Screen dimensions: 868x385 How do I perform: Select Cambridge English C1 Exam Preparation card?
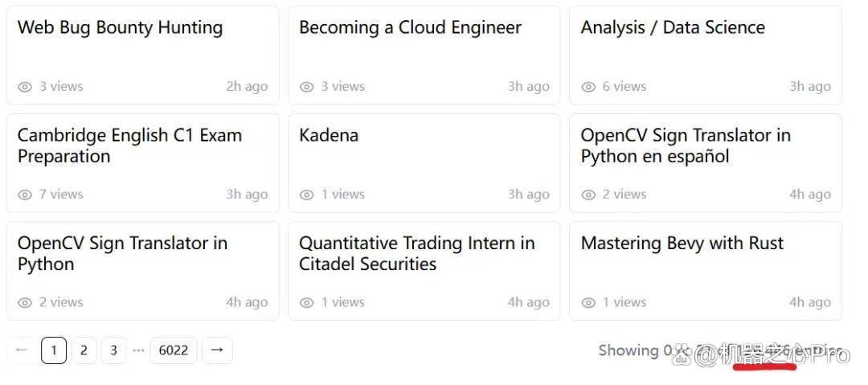(x=143, y=163)
